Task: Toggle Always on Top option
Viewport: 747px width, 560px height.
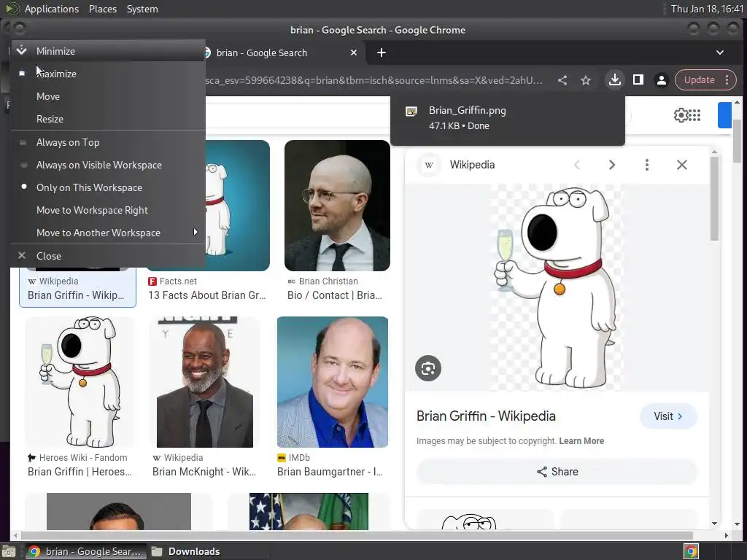Action: point(108,142)
